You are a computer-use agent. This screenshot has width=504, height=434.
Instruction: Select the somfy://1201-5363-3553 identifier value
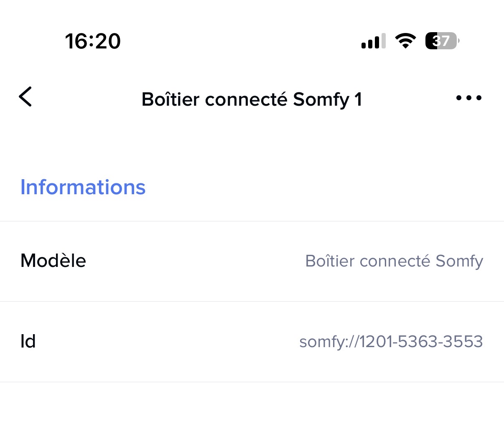point(391,342)
